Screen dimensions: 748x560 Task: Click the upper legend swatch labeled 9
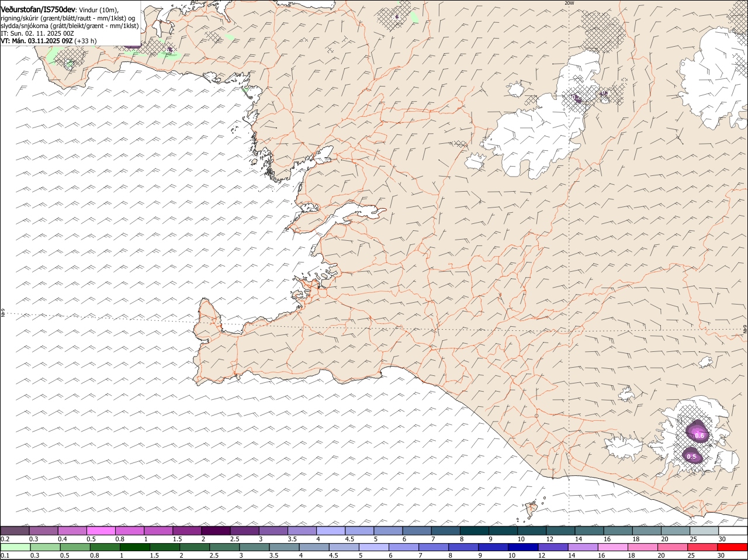(x=503, y=531)
